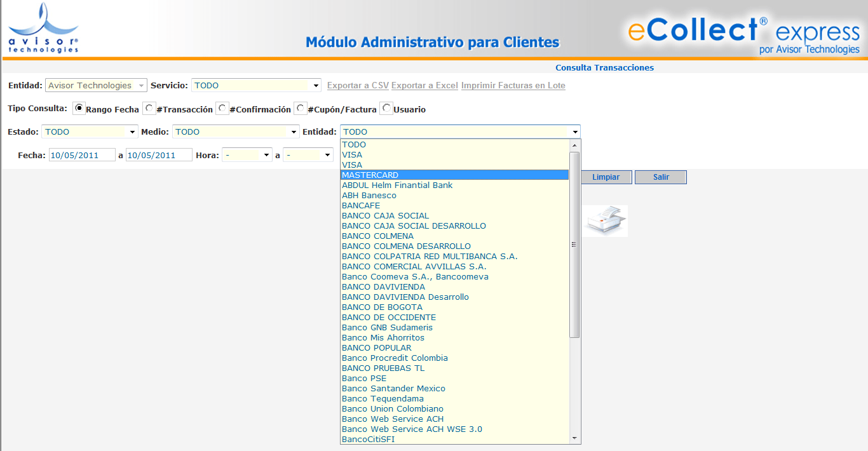This screenshot has height=451, width=868.
Task: Choose ABH Banesco option
Action: 455,195
